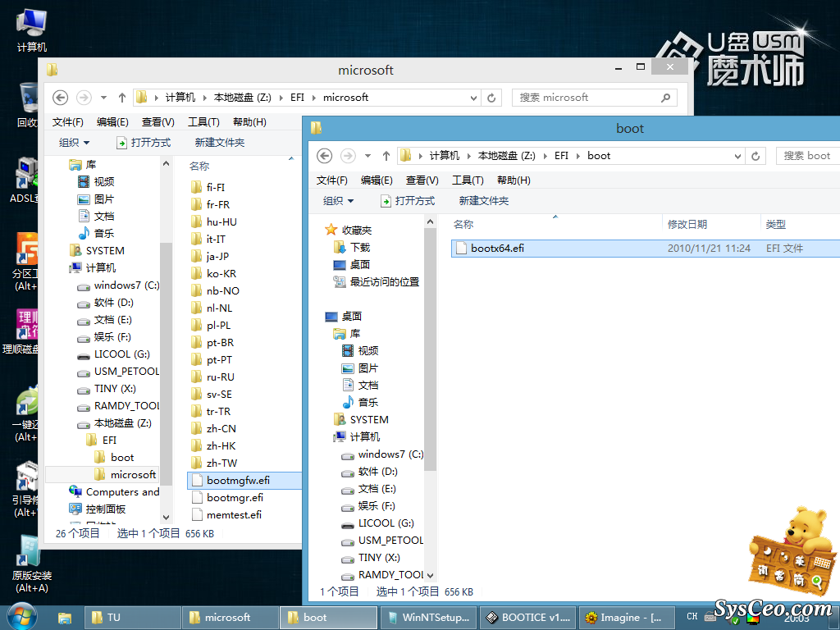This screenshot has height=630, width=840.
Task: Expand the EFI breadcrumb arrow in boot window
Action: click(x=578, y=156)
